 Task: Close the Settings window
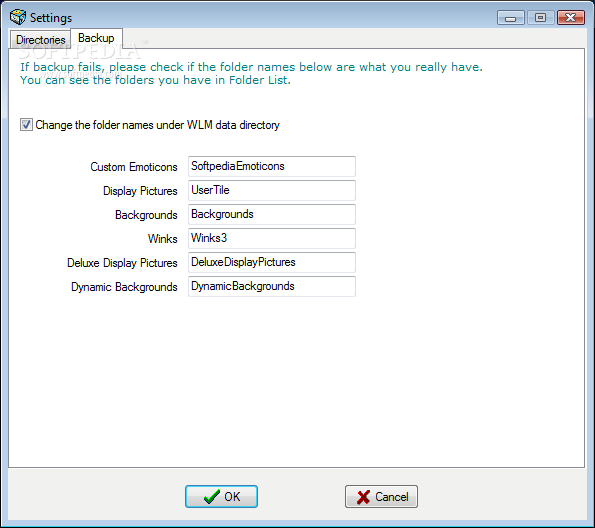570,18
